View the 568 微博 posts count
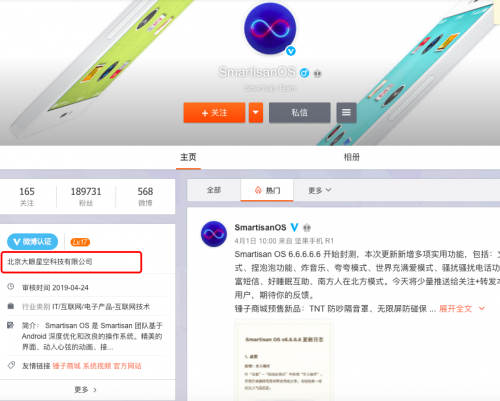The image size is (500, 401). pos(145,196)
